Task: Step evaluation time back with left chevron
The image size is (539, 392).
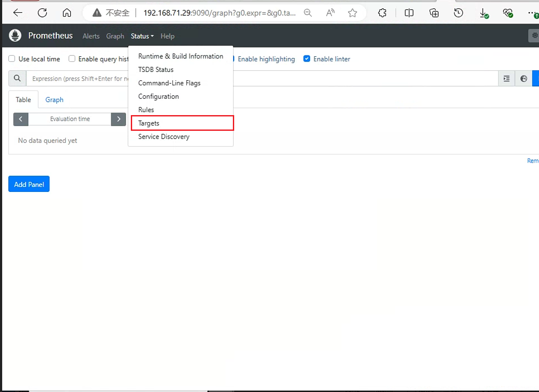Action: pyautogui.click(x=21, y=119)
